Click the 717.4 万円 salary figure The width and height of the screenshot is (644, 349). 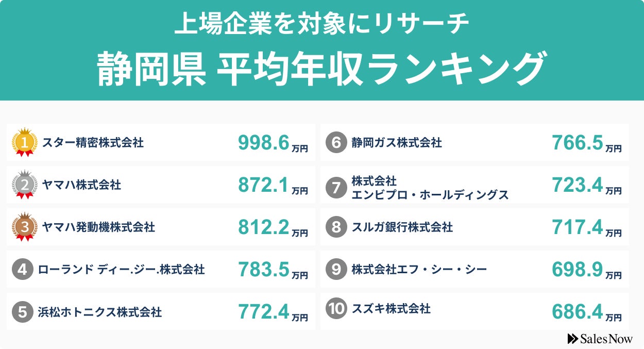coord(586,228)
